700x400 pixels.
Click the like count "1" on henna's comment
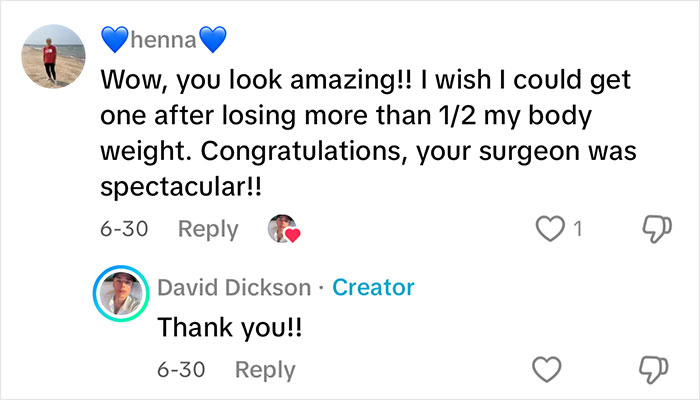pos(576,229)
